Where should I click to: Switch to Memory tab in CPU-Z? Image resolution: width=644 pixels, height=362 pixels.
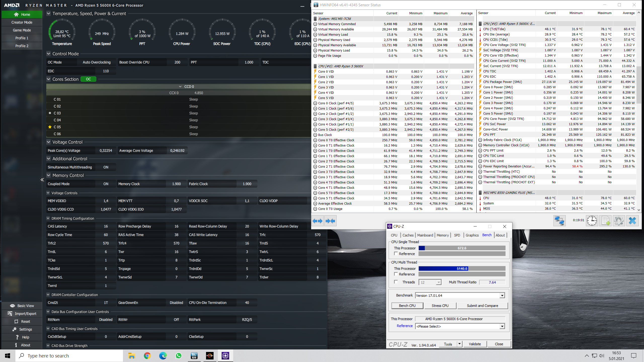click(442, 235)
